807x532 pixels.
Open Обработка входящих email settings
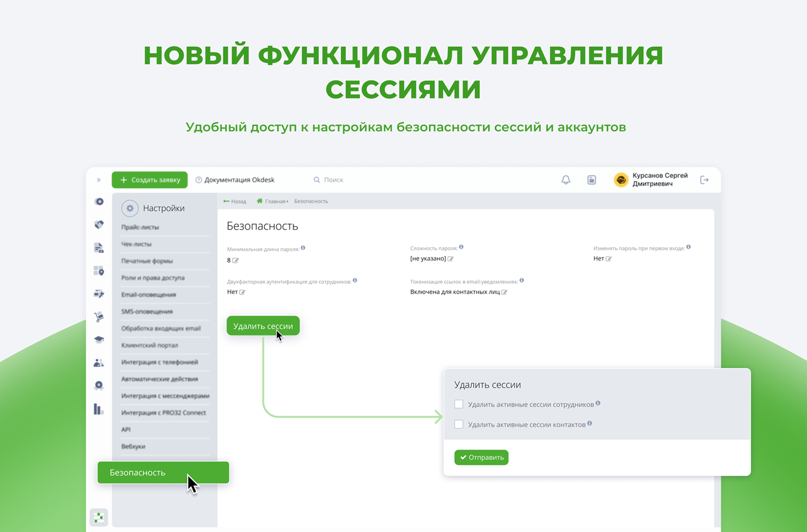coord(161,329)
